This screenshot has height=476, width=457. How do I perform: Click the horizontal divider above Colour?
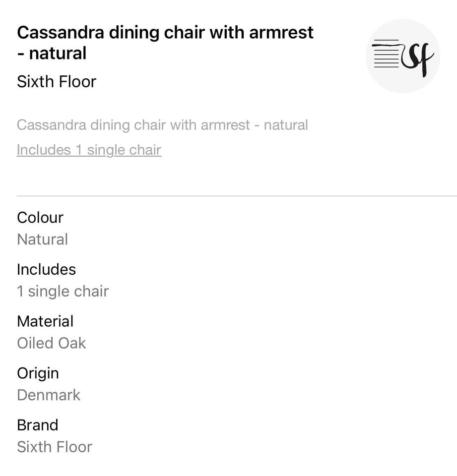[x=236, y=196]
